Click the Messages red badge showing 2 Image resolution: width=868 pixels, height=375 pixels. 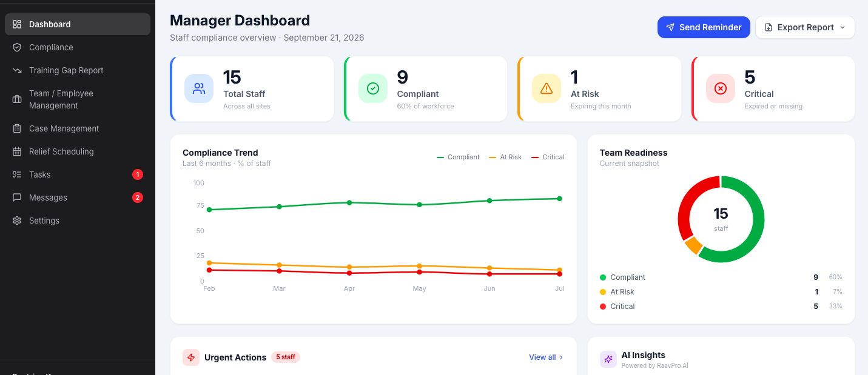coord(138,197)
